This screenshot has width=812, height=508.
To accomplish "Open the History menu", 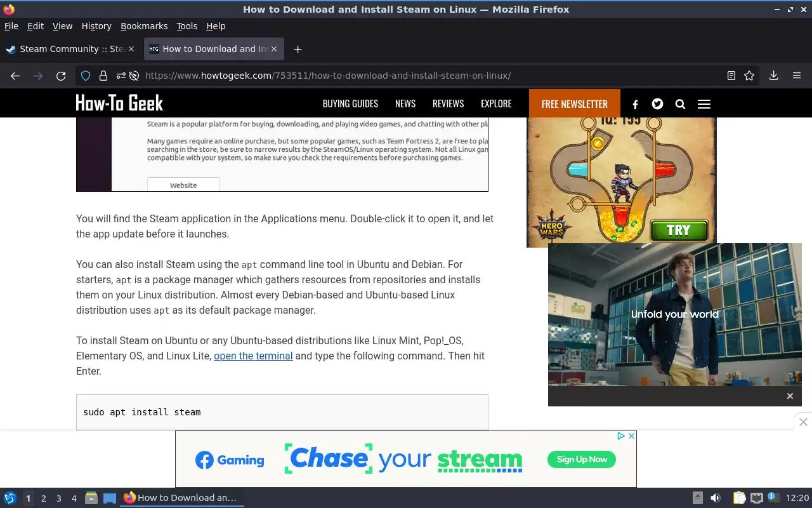I will pos(96,26).
